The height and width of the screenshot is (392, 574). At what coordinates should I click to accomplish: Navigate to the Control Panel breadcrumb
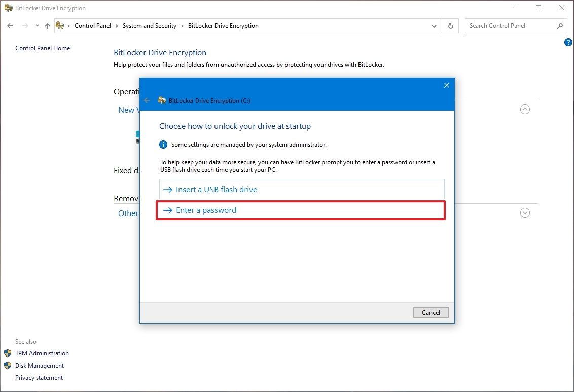93,26
